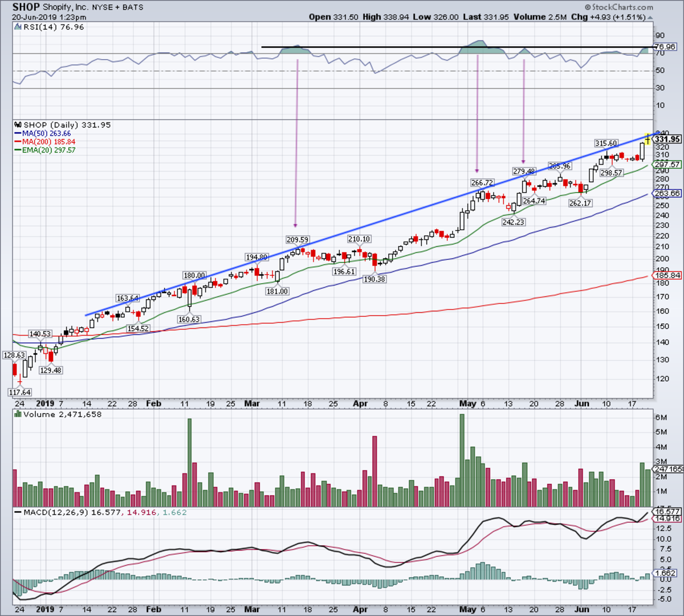Image resolution: width=684 pixels, height=616 pixels.
Task: Select the 279.48 high label
Action: click(x=524, y=172)
